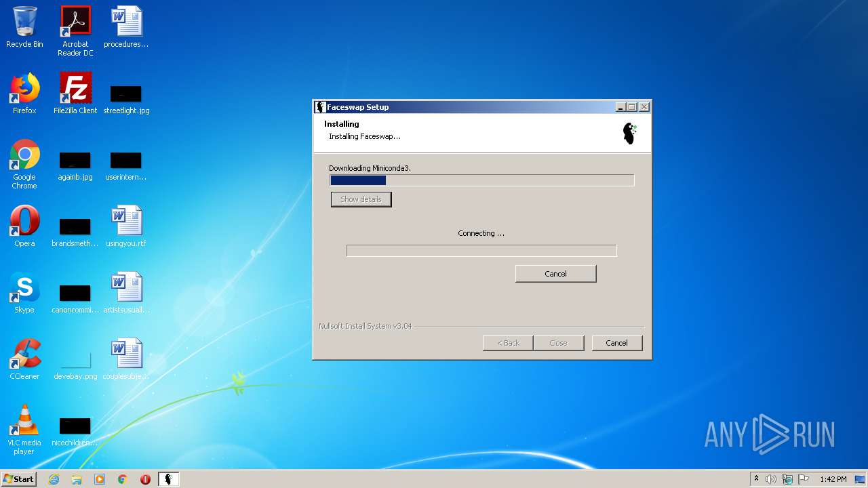Click the 'Connecting ...' status text

tap(481, 233)
